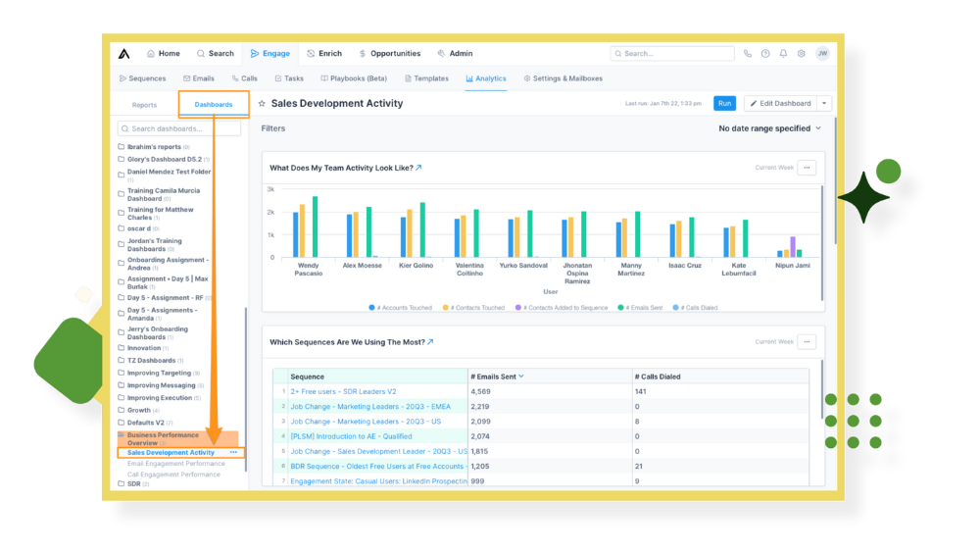Image resolution: width=980 pixels, height=552 pixels.
Task: Open No date range specified dropdown
Action: coord(769,128)
